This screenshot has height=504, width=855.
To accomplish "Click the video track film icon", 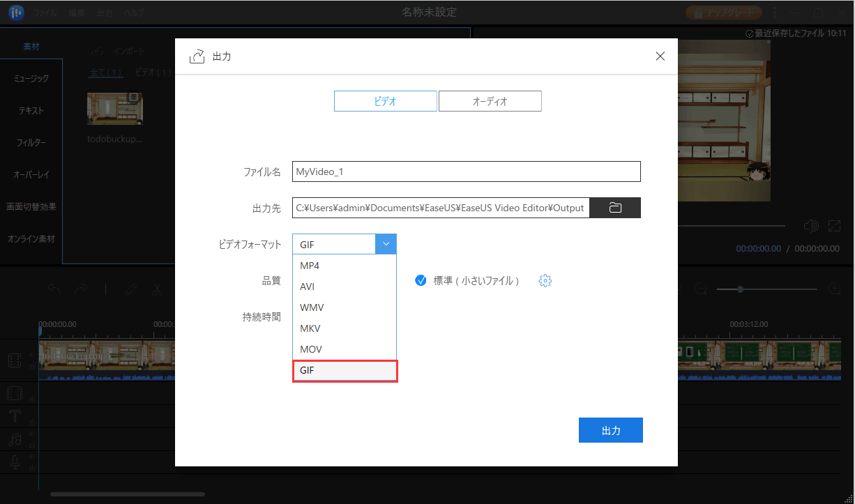I will pos(15,360).
